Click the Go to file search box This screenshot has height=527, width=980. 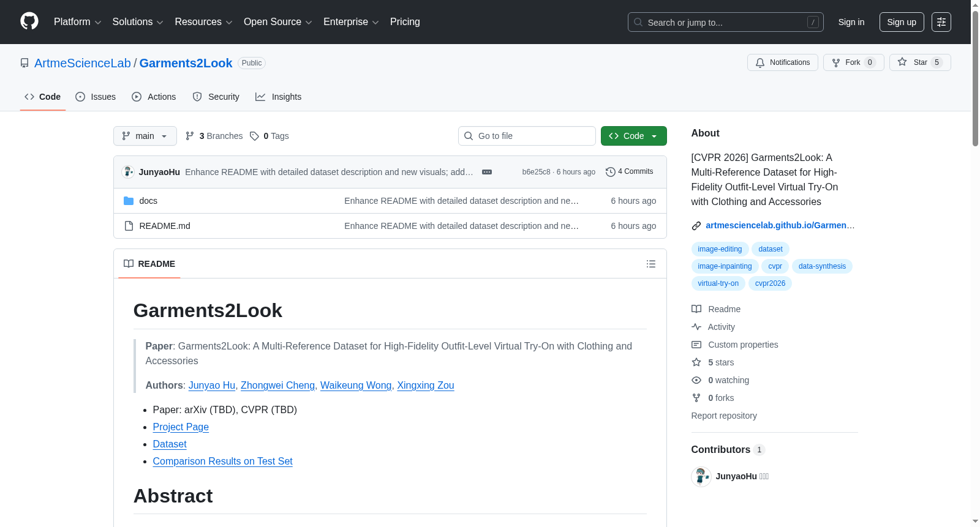coord(527,136)
